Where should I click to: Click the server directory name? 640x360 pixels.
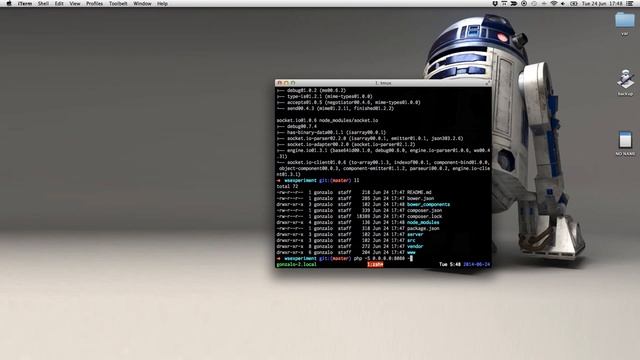pyautogui.click(x=415, y=235)
